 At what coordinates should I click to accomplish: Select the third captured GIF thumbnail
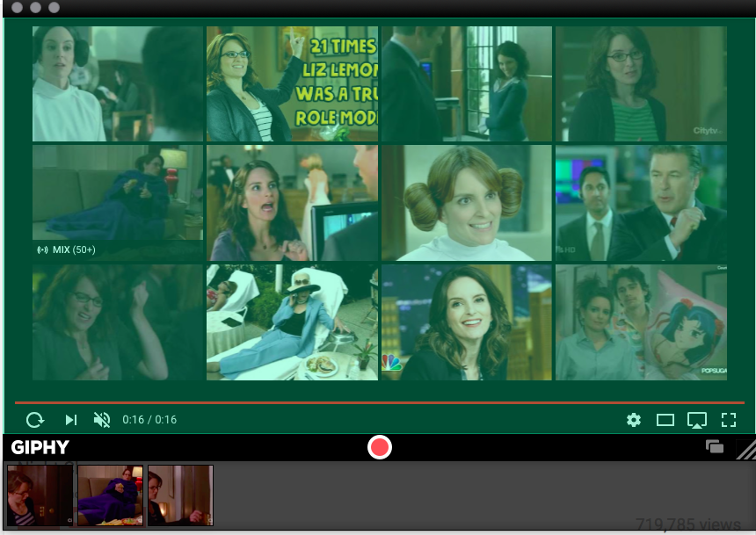180,495
